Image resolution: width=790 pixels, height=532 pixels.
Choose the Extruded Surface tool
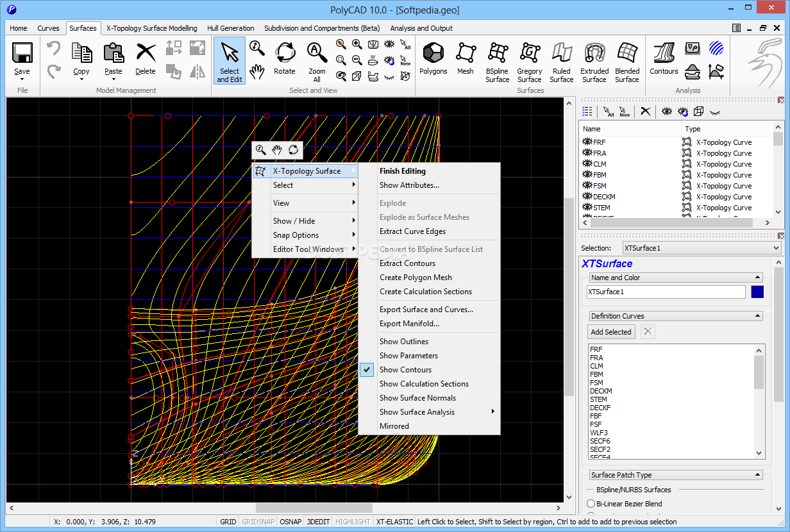pos(594,62)
